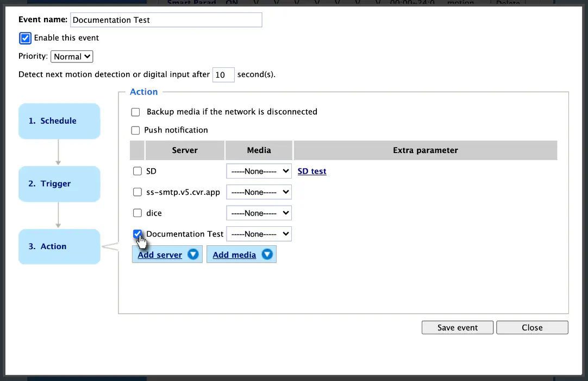
Task: Open the SD test link
Action: click(x=312, y=171)
